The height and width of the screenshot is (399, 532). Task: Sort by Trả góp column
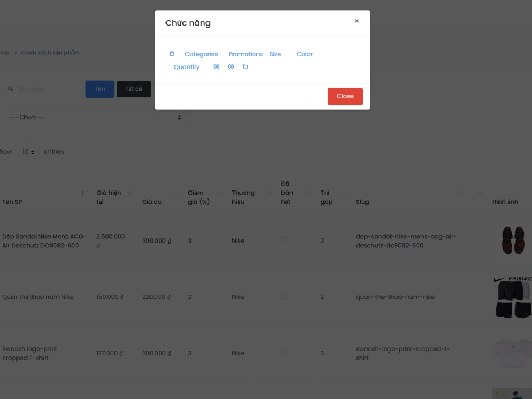(x=343, y=193)
